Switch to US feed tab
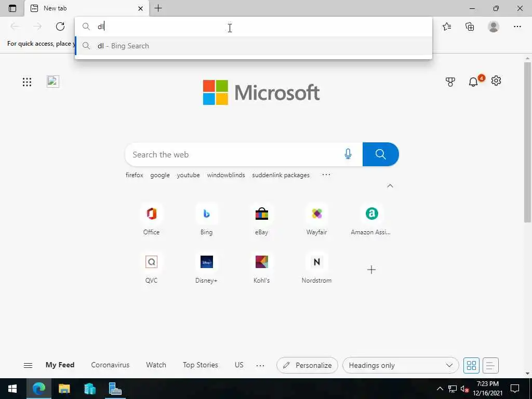This screenshot has height=399, width=532. (239, 365)
